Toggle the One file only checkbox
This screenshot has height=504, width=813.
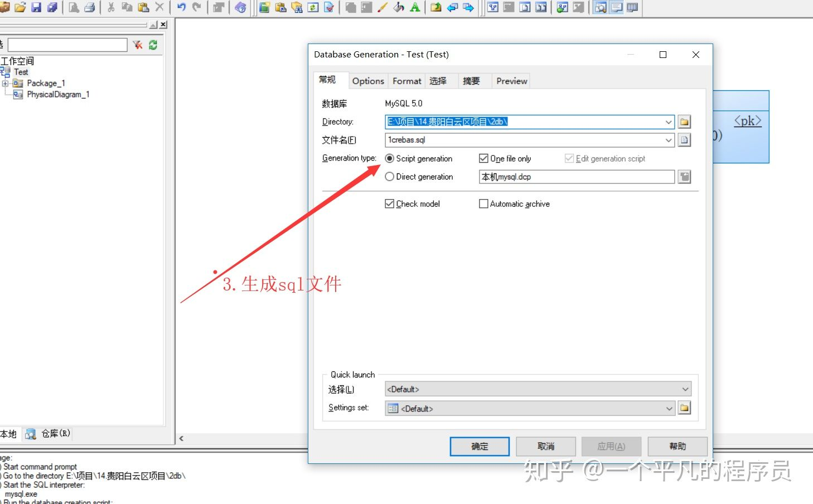click(x=483, y=158)
